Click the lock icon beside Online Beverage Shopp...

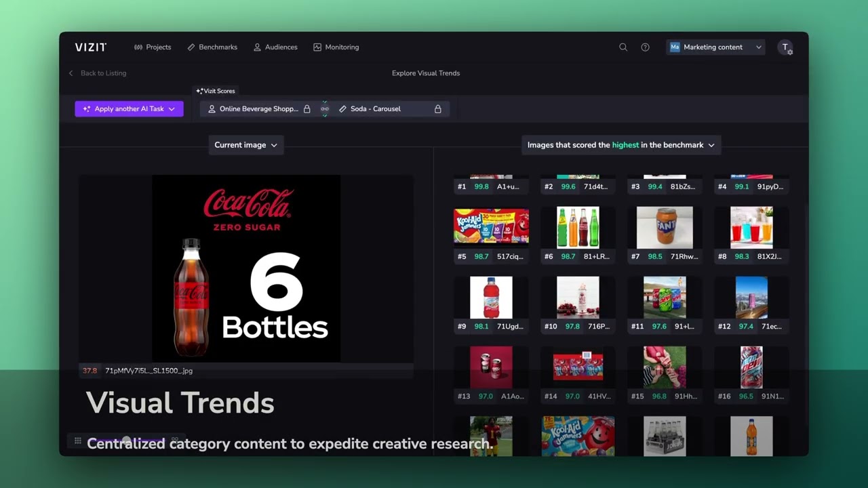tap(307, 108)
